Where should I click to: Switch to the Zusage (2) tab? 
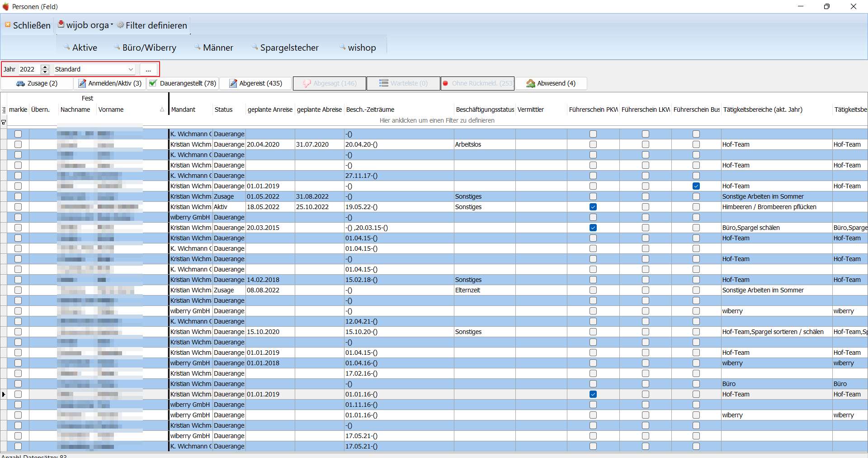coord(37,83)
